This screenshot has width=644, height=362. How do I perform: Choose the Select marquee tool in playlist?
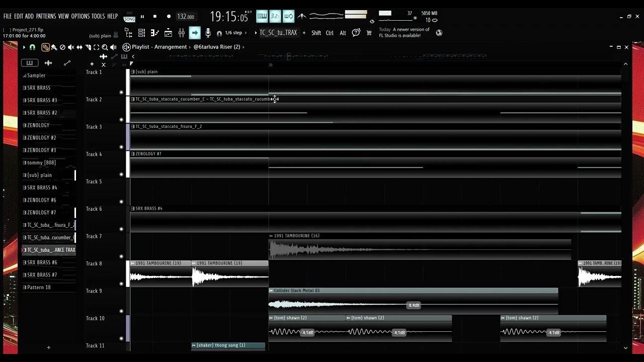click(97, 47)
